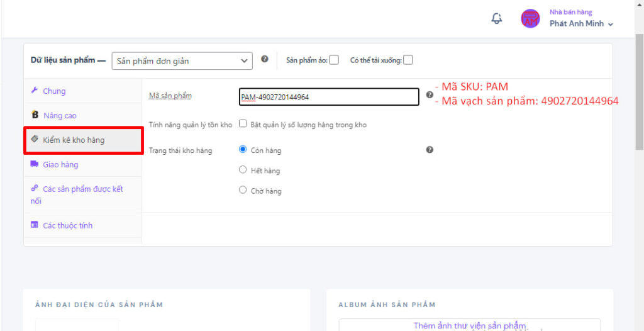Screen dimensions: 644x331
Task: Click help icon beside Trạng thái kho hàng
Action: [x=430, y=150]
